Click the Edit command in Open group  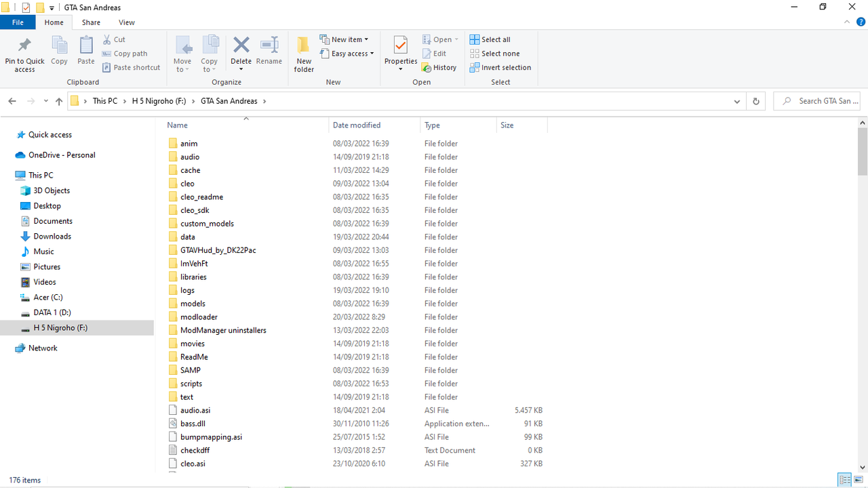point(434,54)
